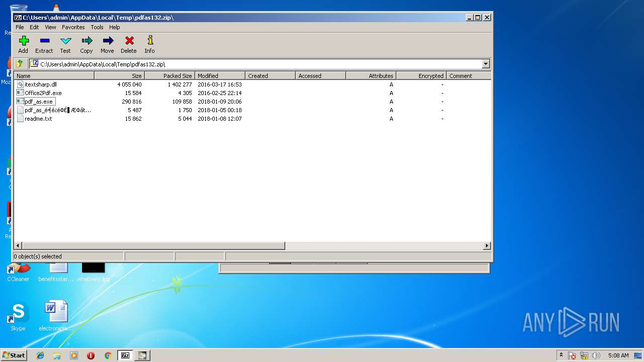Click the taskbar clock 5:08 AM

618,355
